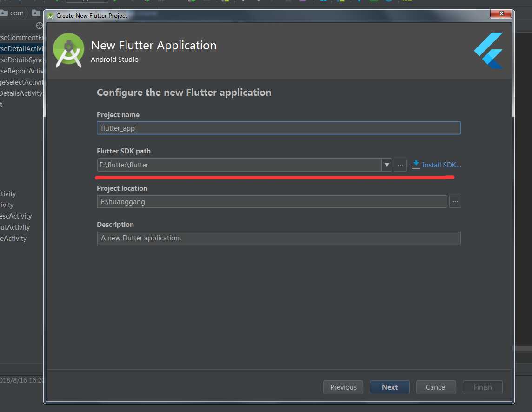Click the target/locate icon in background project panel
The height and width of the screenshot is (412, 532).
40,26
